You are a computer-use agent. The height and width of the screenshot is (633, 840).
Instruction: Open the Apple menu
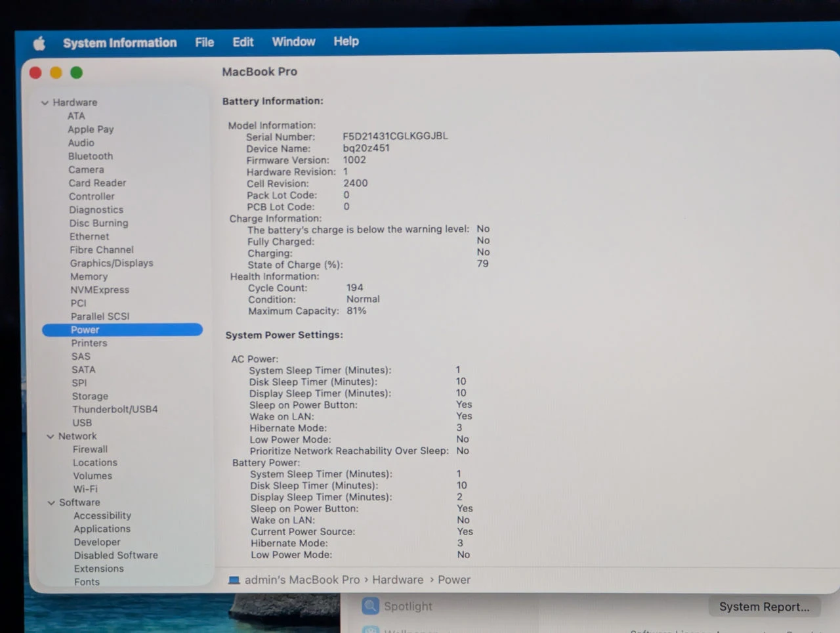click(39, 43)
